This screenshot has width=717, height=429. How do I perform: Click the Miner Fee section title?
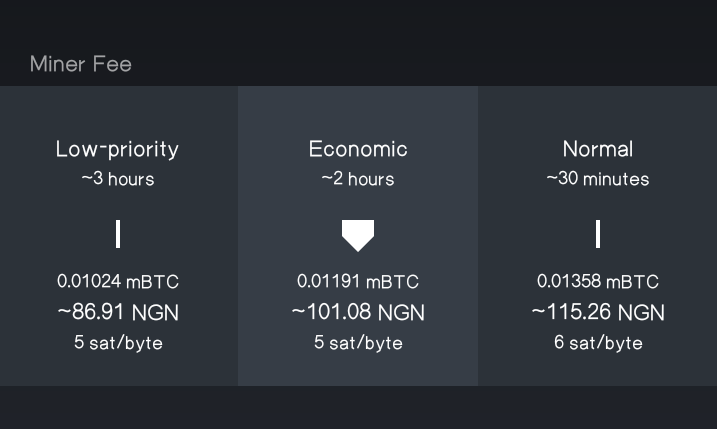pyautogui.click(x=80, y=64)
